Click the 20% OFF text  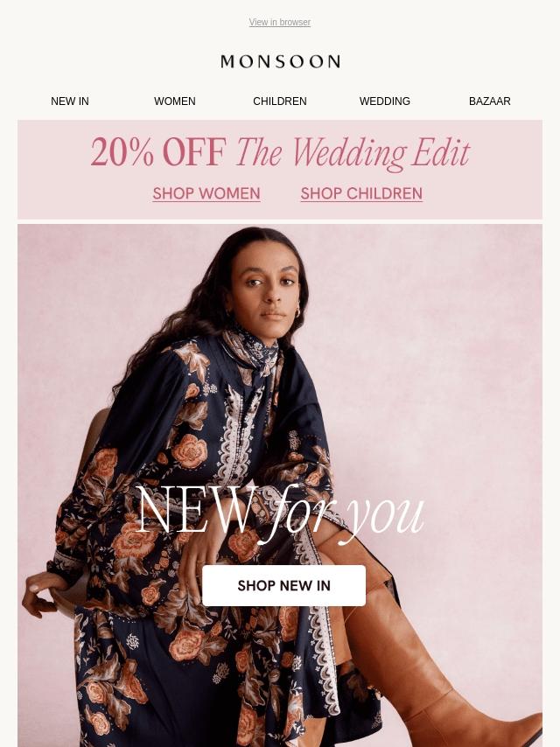click(158, 152)
